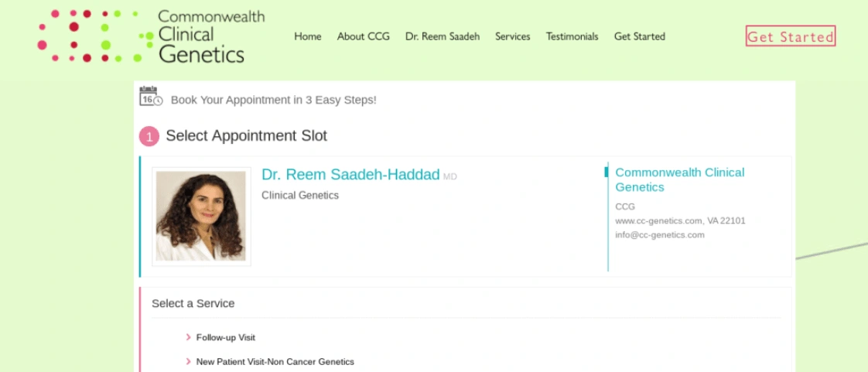868x372 pixels.
Task: Click the www.cc-genetics.com website text
Action: click(659, 221)
